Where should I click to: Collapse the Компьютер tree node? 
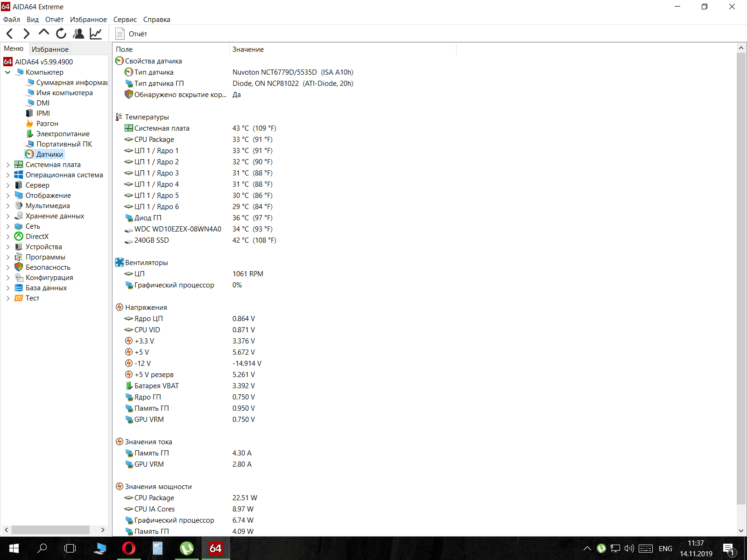8,72
